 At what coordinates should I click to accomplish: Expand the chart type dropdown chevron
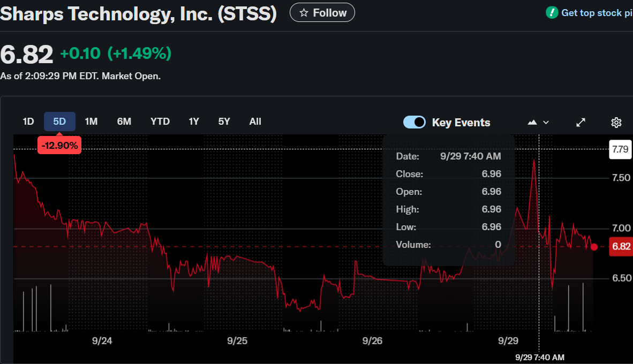(x=546, y=122)
